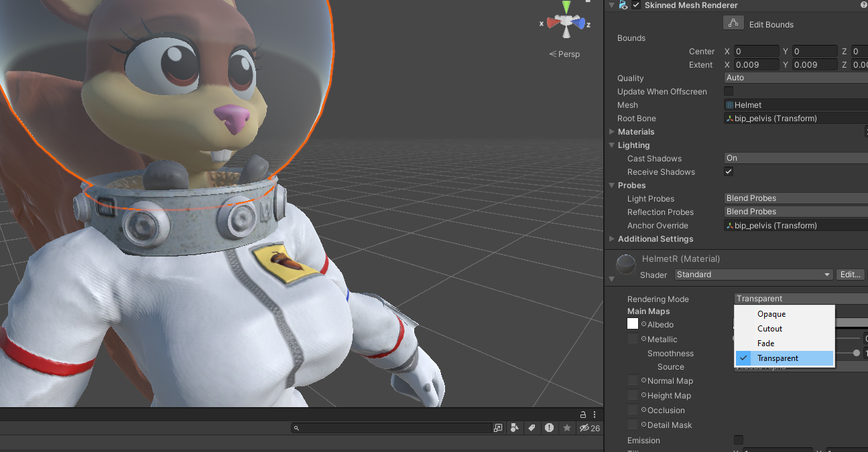This screenshot has width=868, height=452.
Task: Click the Albedo texture picker circle
Action: point(643,324)
